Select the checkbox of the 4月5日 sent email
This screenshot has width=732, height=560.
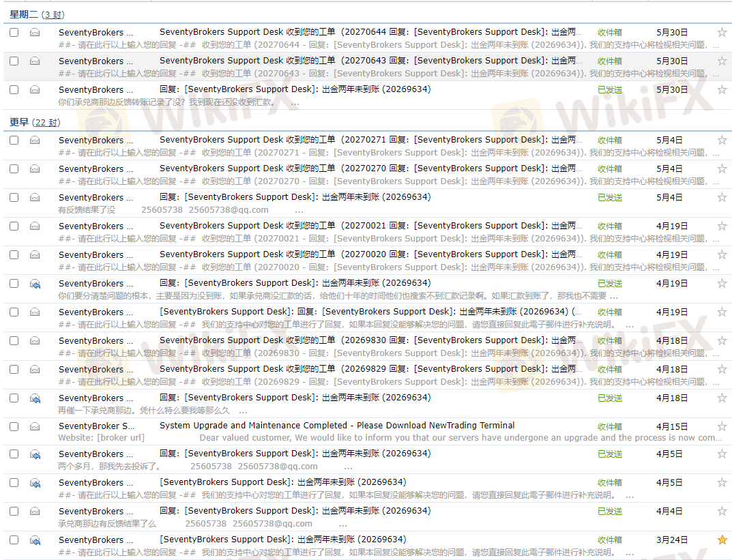(14, 454)
